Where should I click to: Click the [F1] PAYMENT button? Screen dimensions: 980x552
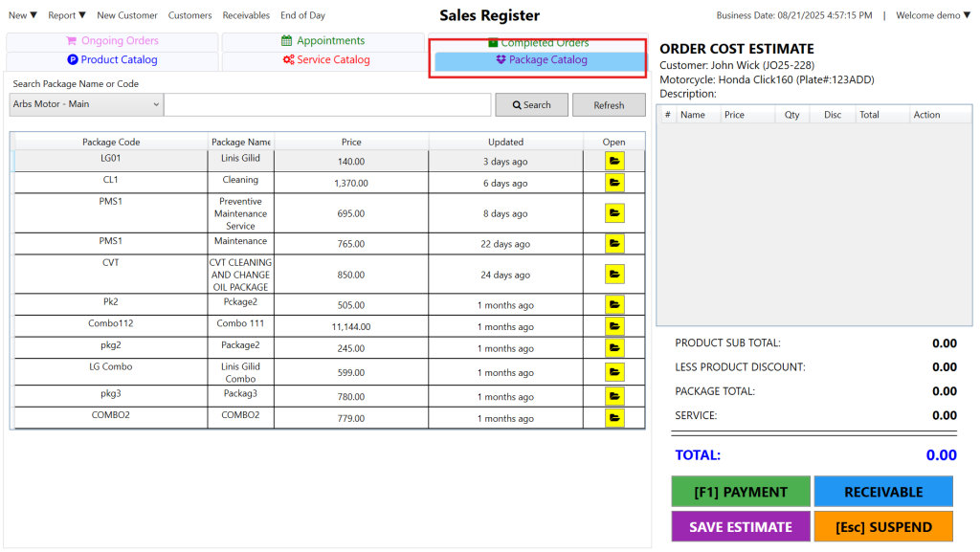click(x=741, y=492)
